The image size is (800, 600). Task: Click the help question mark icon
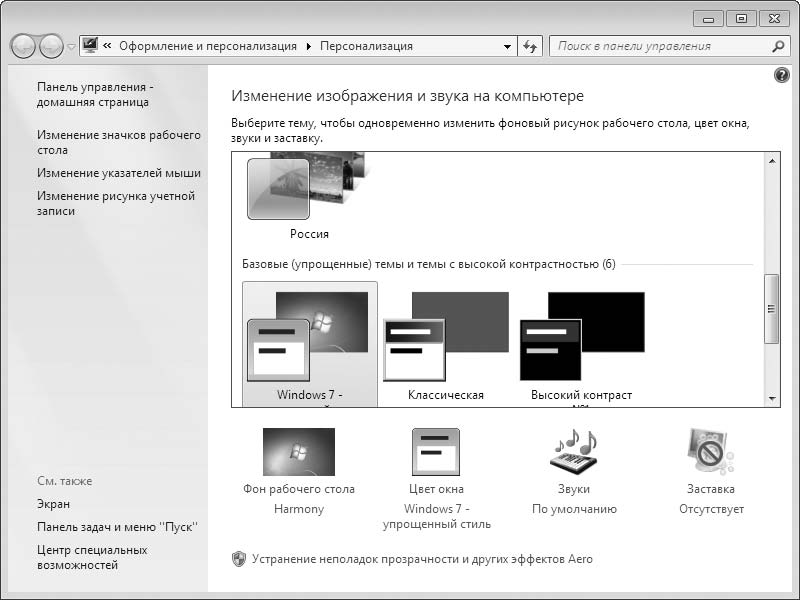coord(781,76)
